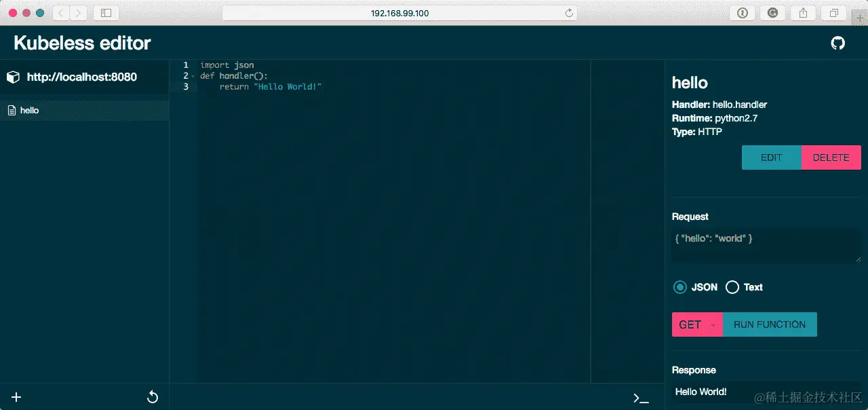Select hello function in sidebar list
The image size is (868, 410).
(84, 110)
